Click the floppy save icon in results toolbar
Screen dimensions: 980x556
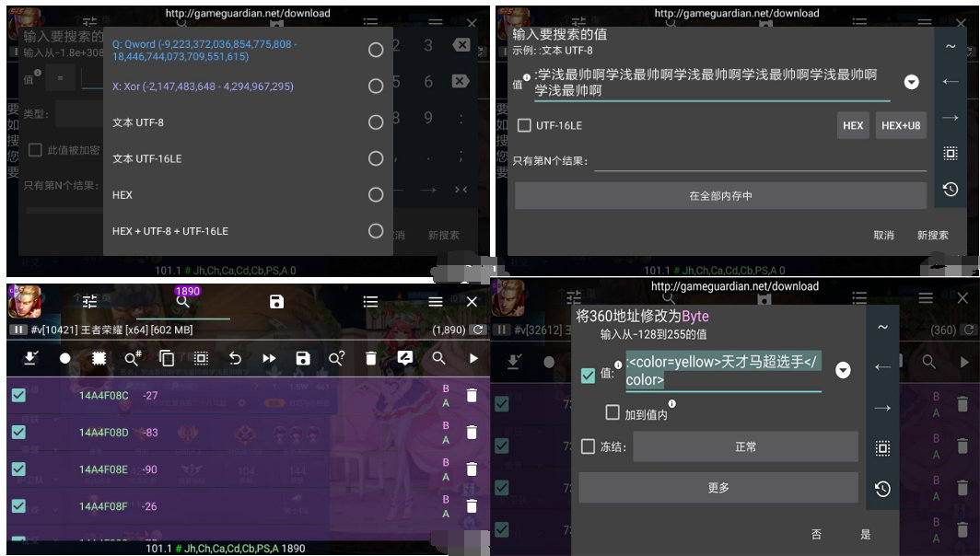[x=303, y=358]
